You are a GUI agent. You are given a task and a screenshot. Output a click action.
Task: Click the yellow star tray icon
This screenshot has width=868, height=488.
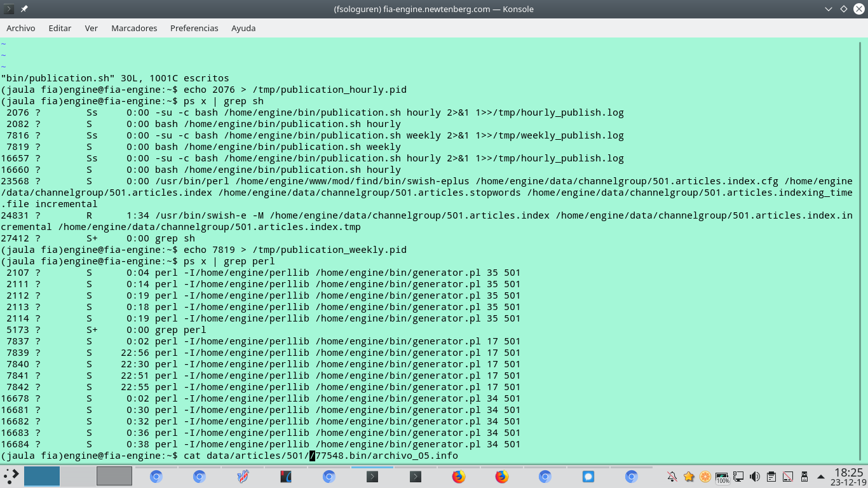pyautogui.click(x=689, y=477)
